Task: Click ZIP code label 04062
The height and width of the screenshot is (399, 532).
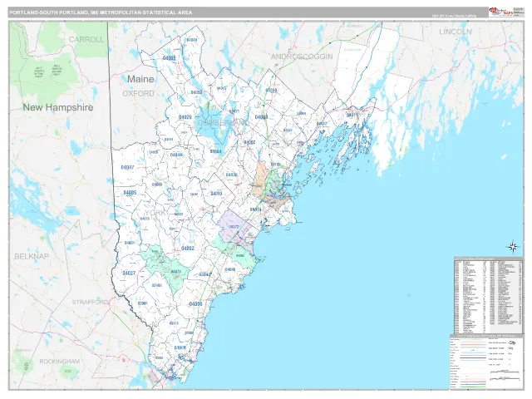Action: pyautogui.click(x=249, y=142)
